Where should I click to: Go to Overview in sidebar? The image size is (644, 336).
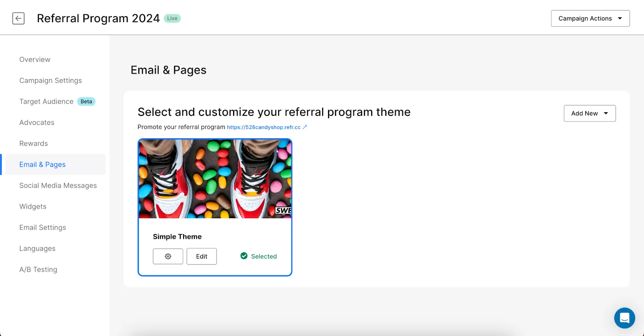tap(35, 59)
